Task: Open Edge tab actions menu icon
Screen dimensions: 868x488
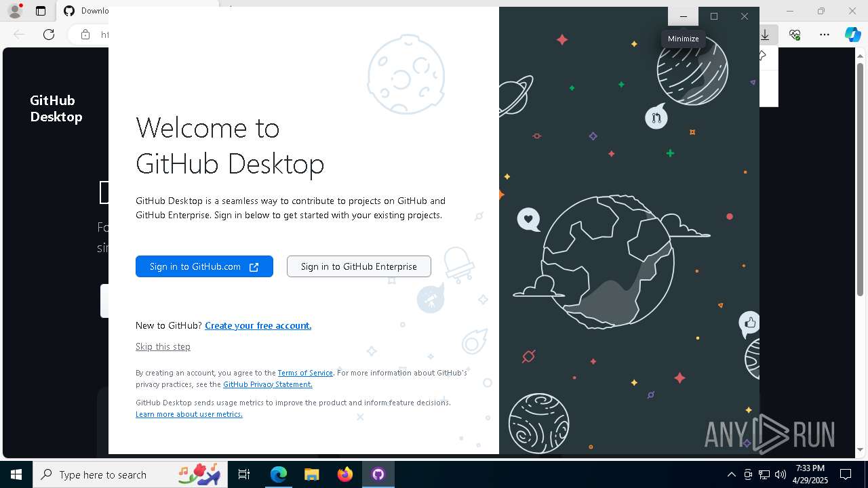Action: coord(41,11)
